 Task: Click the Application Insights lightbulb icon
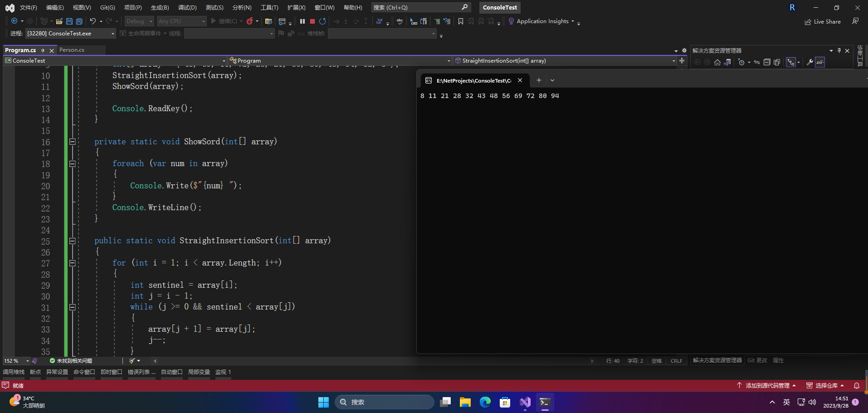point(511,21)
